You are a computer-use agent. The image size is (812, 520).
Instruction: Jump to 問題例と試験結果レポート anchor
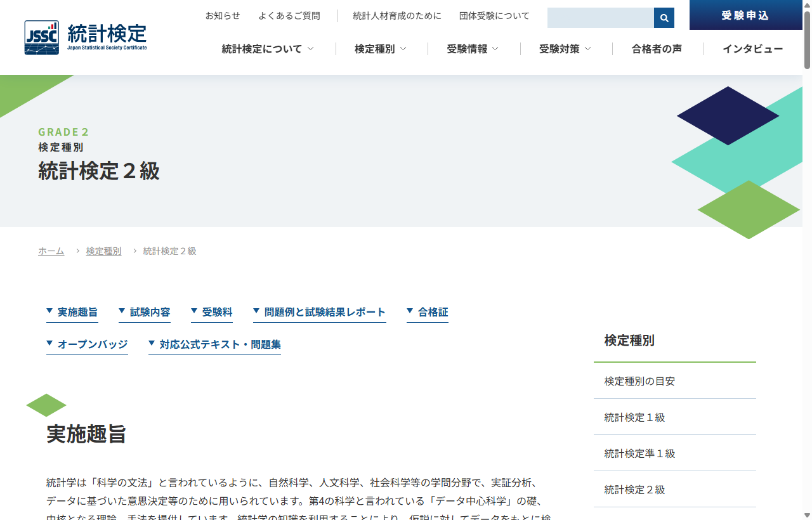(x=320, y=313)
